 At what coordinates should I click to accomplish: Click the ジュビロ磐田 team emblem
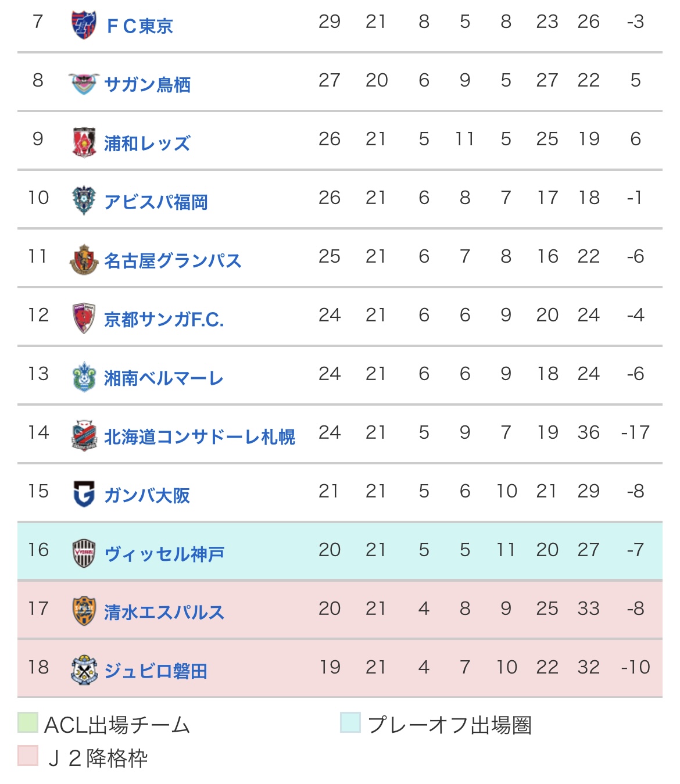pyautogui.click(x=84, y=671)
